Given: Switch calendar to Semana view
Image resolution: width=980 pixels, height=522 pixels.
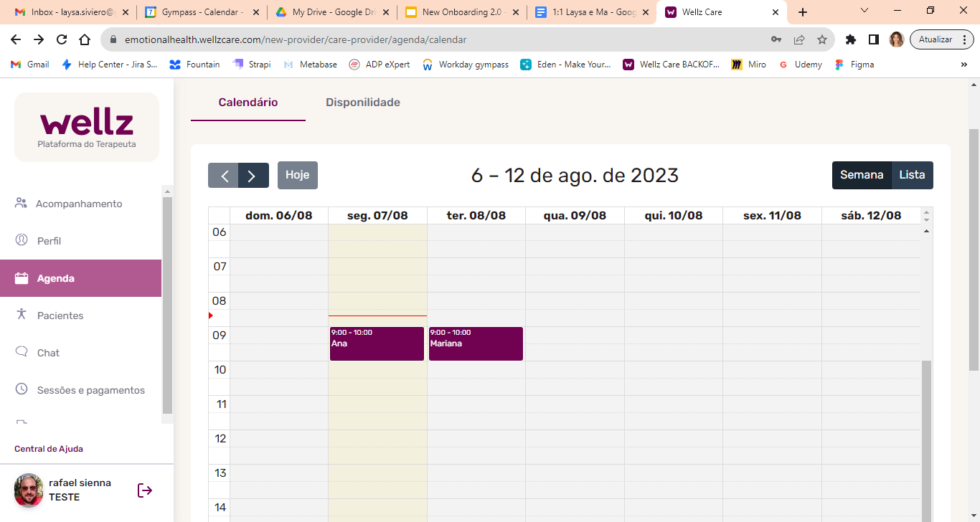Looking at the screenshot, I should tap(862, 175).
